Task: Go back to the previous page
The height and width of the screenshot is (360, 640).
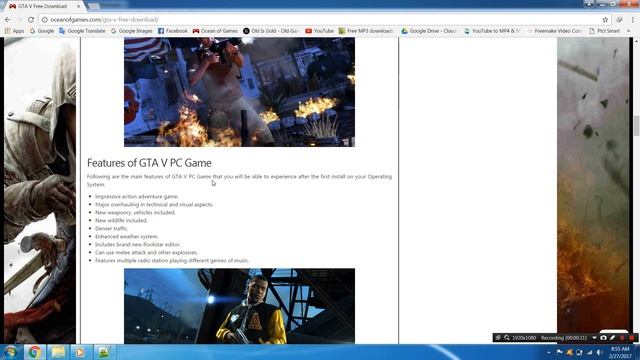Action: (8, 20)
